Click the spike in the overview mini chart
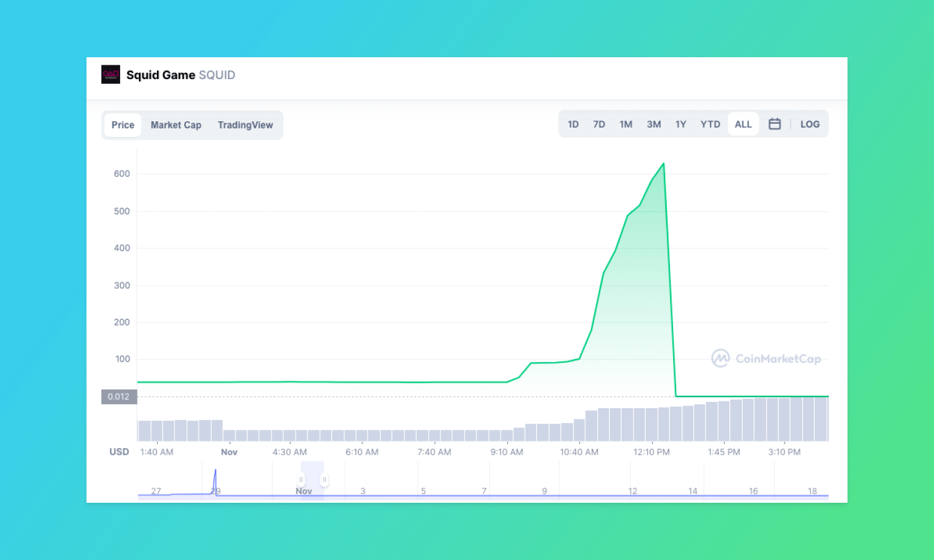 tap(215, 480)
